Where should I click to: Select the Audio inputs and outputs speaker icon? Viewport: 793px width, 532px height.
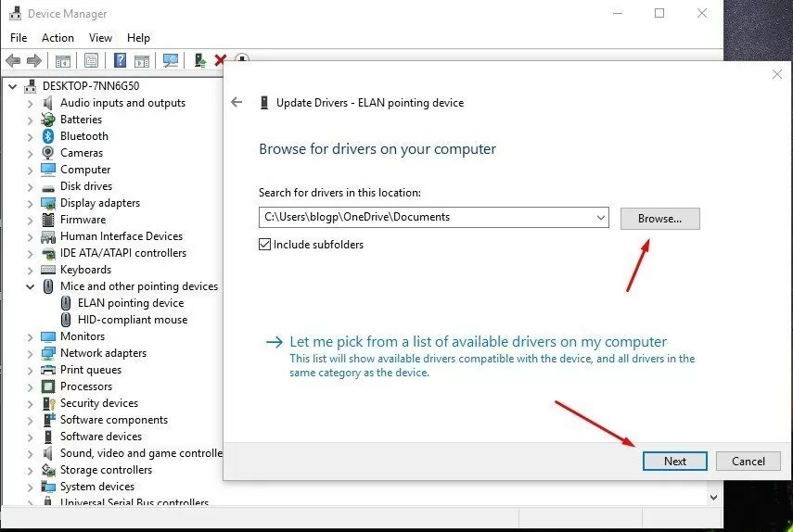click(x=47, y=103)
